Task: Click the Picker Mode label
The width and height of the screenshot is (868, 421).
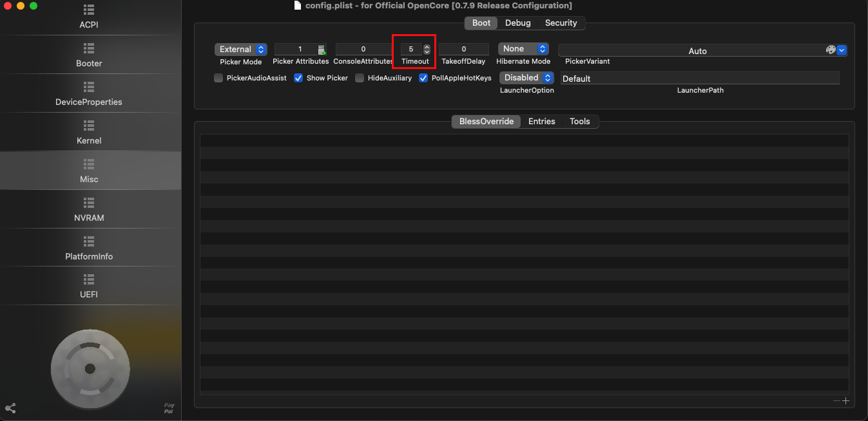Action: [x=241, y=62]
